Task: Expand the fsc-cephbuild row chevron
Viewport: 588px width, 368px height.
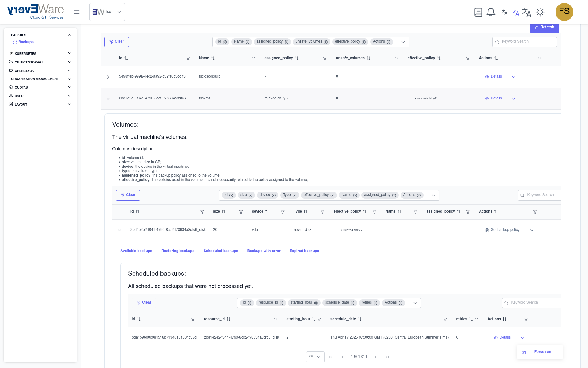Action: point(108,77)
